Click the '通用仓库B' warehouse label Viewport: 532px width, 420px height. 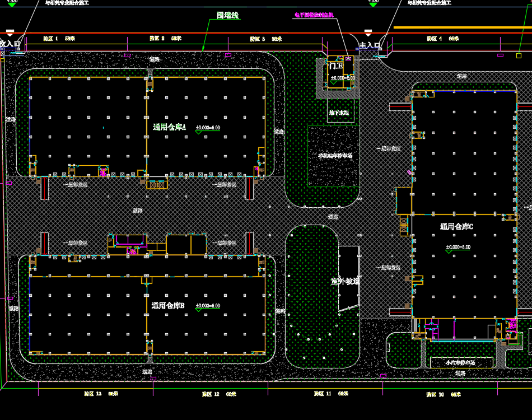pos(168,306)
